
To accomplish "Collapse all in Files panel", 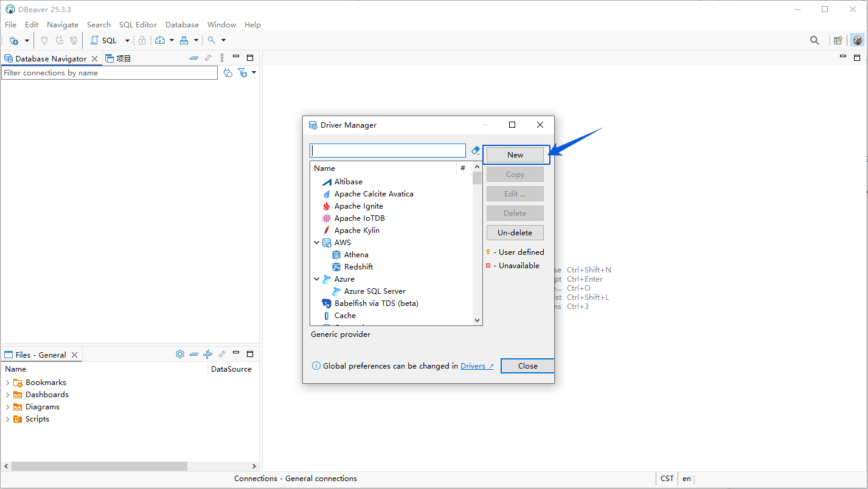I will pos(194,354).
